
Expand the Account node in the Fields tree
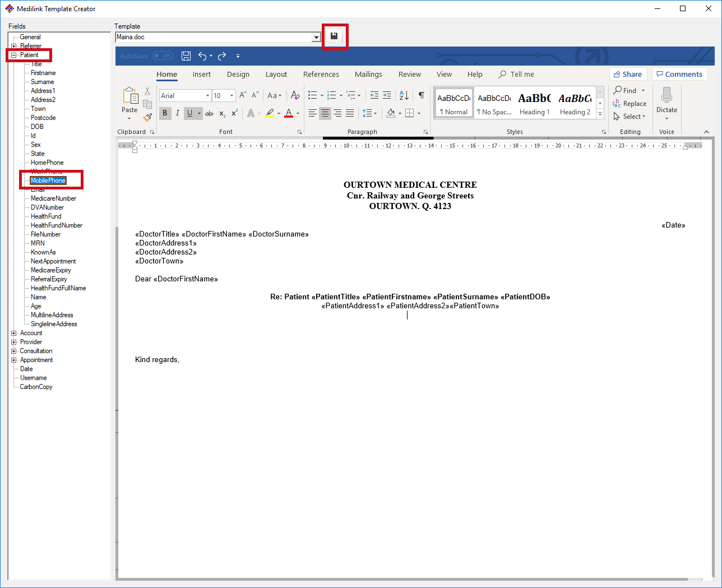click(x=13, y=332)
